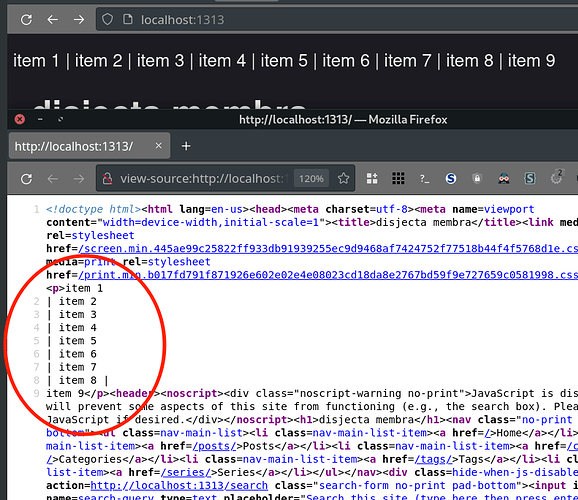Click forward arrow in view-source window

click(79, 179)
